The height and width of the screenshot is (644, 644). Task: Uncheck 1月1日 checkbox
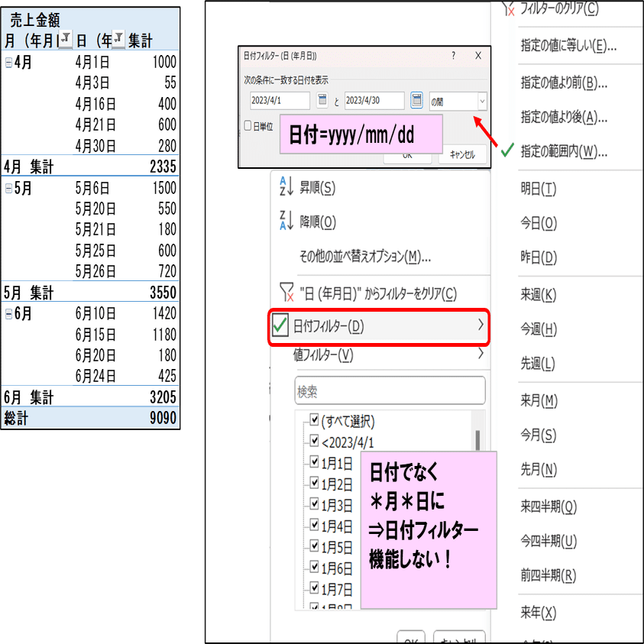click(x=314, y=461)
